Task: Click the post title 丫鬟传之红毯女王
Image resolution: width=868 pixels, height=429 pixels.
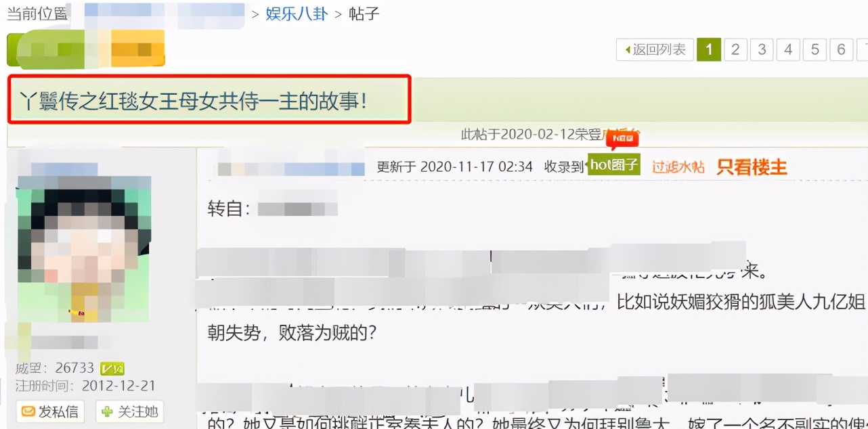Action: (194, 101)
